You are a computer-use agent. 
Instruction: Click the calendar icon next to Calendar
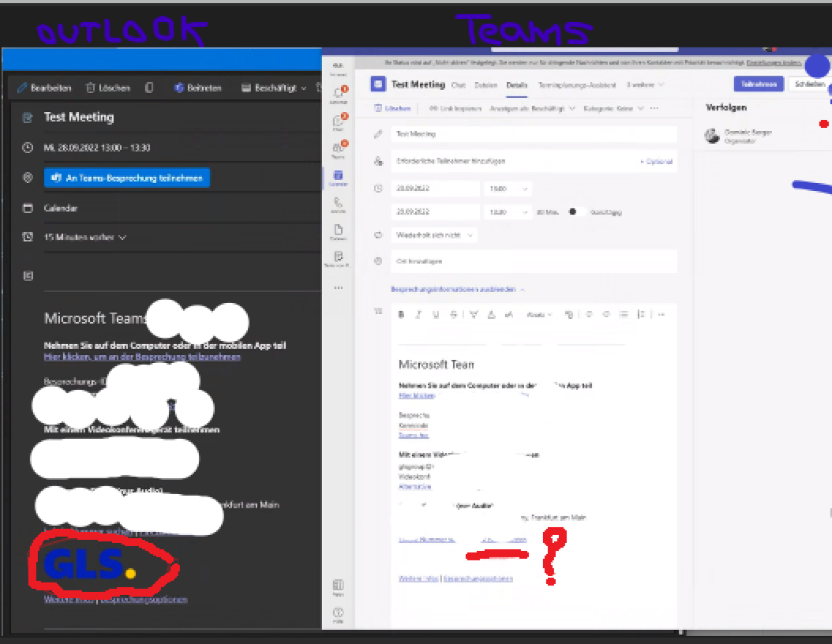coord(28,208)
